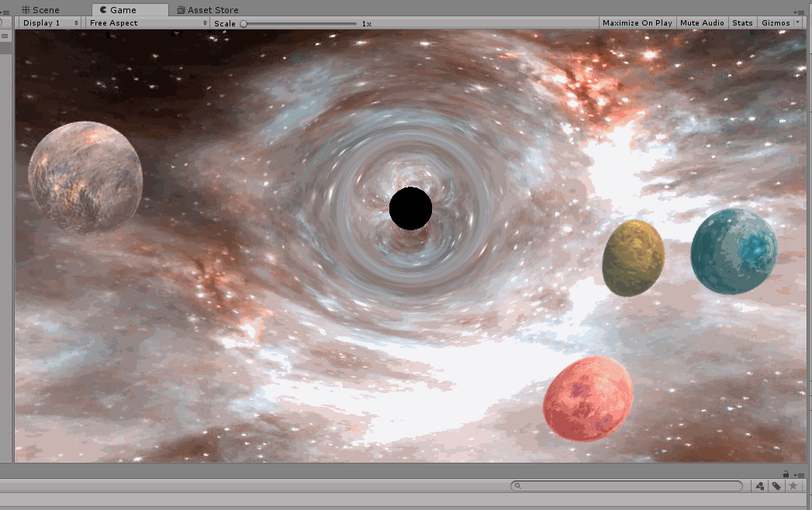
Task: Click the lock icon on bottom panel
Action: (x=786, y=474)
